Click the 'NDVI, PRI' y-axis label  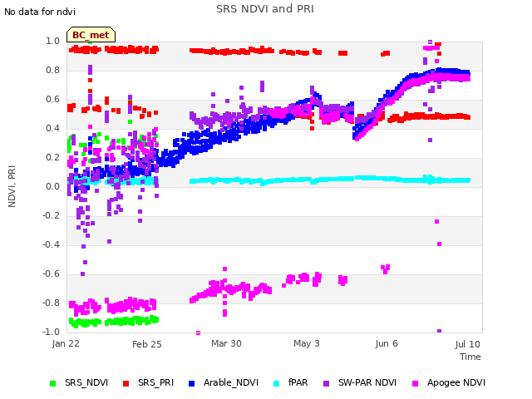(12, 186)
